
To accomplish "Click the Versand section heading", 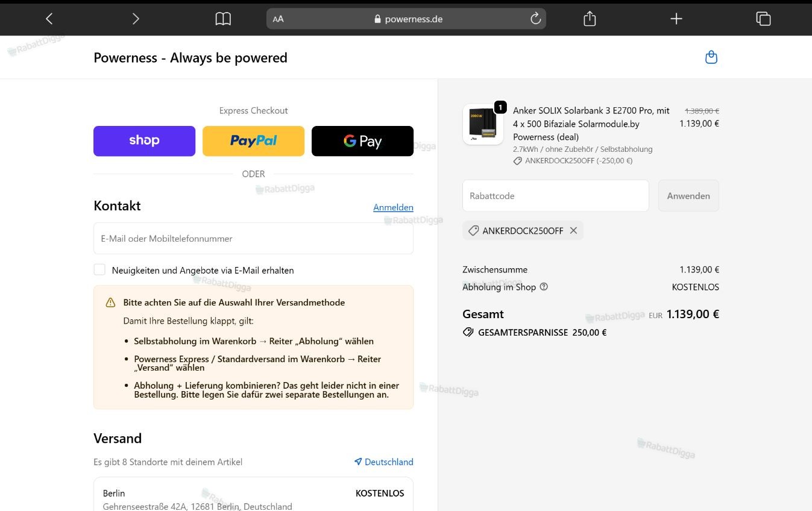I will [x=118, y=438].
